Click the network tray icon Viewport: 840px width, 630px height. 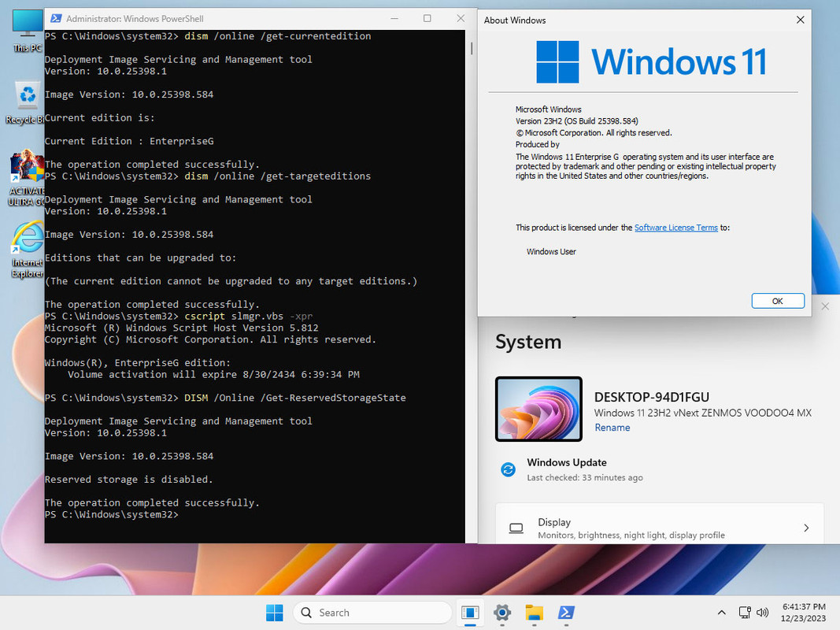pos(744,613)
